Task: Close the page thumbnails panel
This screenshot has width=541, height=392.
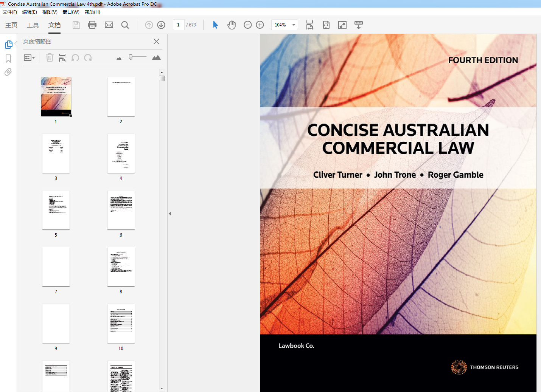Action: pos(157,42)
